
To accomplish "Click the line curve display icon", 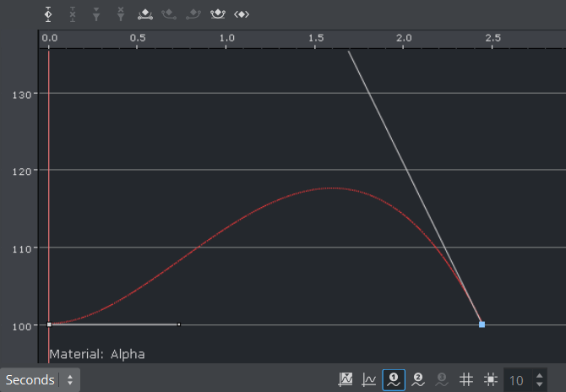I will pyautogui.click(x=369, y=380).
